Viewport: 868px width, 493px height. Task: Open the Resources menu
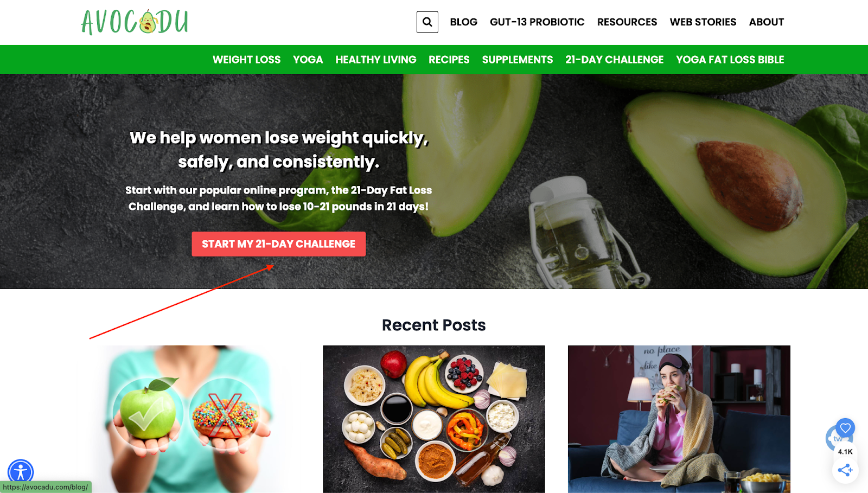coord(627,22)
